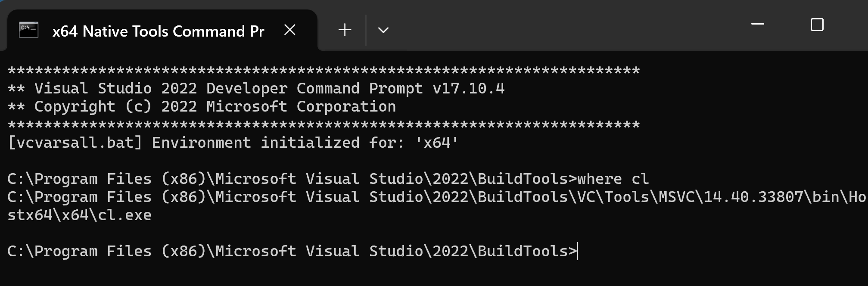This screenshot has height=286, width=868.
Task: Click the 'x64' environment value text
Action: (437, 143)
